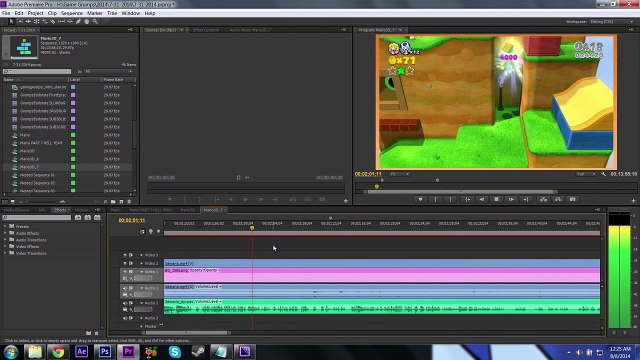Switch Project panel to list view
This screenshot has width=640, height=360.
(x=5, y=202)
